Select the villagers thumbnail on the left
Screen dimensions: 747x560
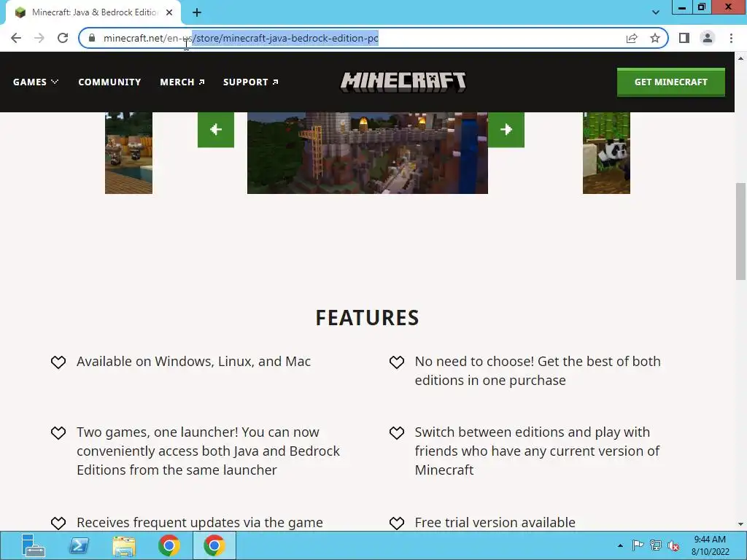coord(128,153)
